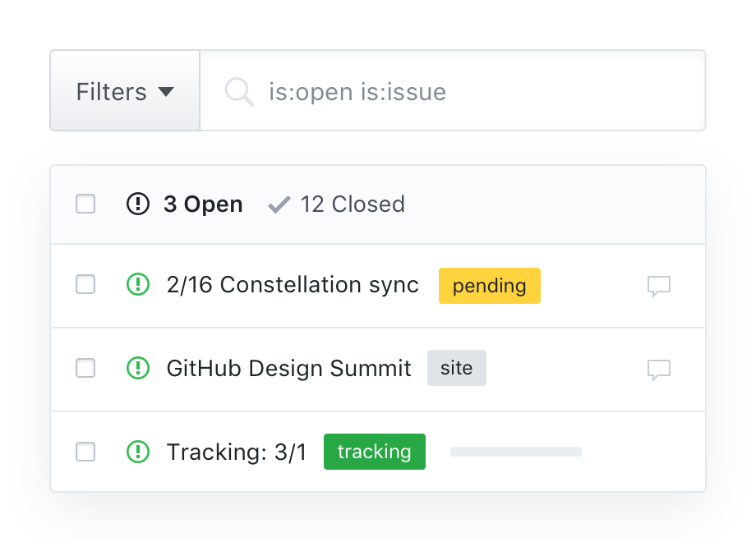Click the checkmark icon beside 12 Closed
The width and height of the screenshot is (756, 542).
(279, 204)
